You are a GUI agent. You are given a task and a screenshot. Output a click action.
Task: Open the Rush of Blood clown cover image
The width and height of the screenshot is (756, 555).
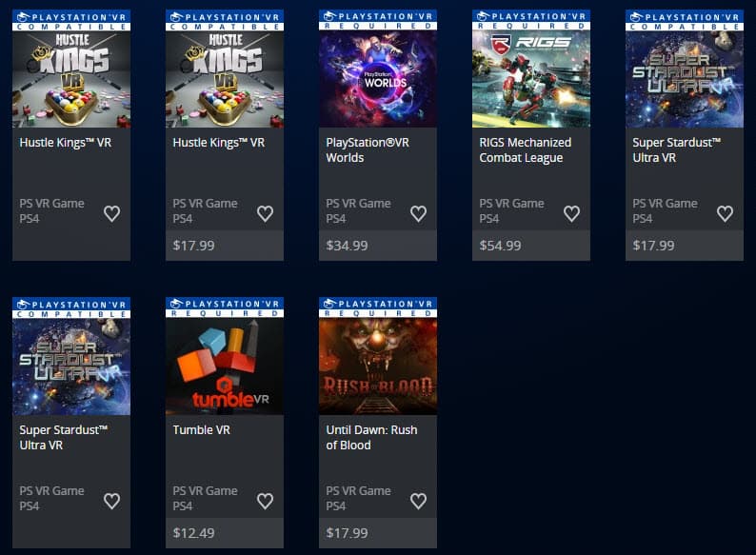(x=378, y=367)
